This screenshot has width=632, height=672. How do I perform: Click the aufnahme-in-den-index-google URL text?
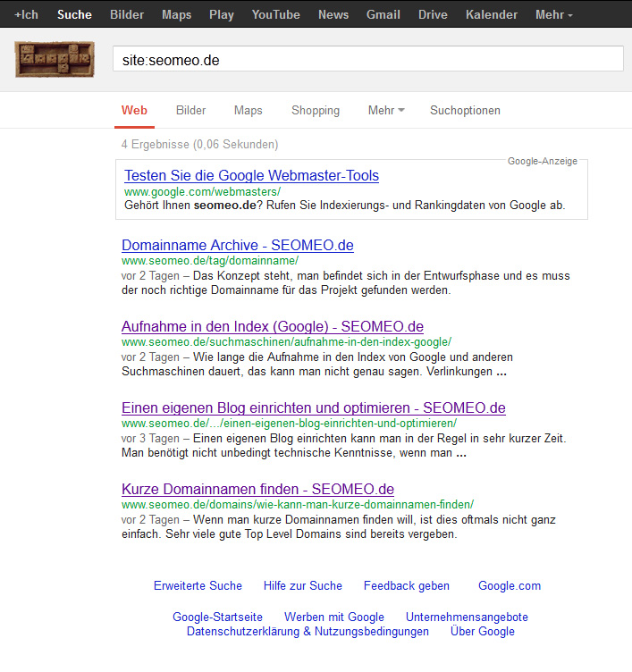[x=286, y=342]
